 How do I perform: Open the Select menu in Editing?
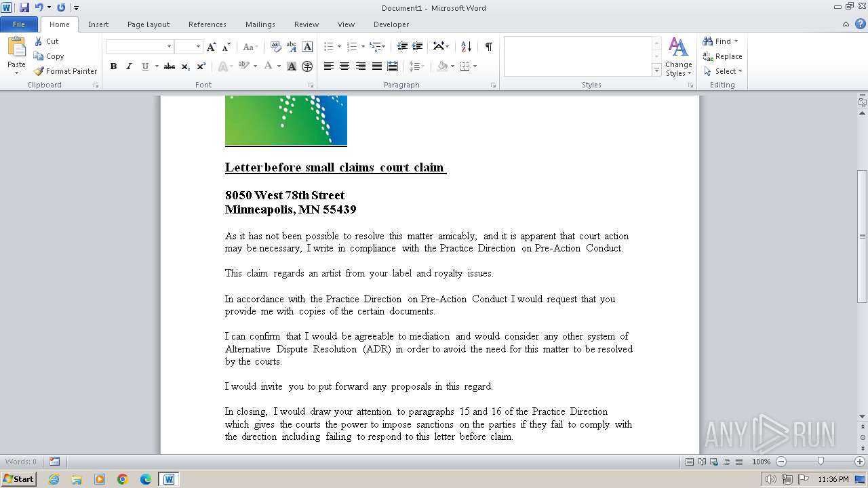[x=723, y=71]
